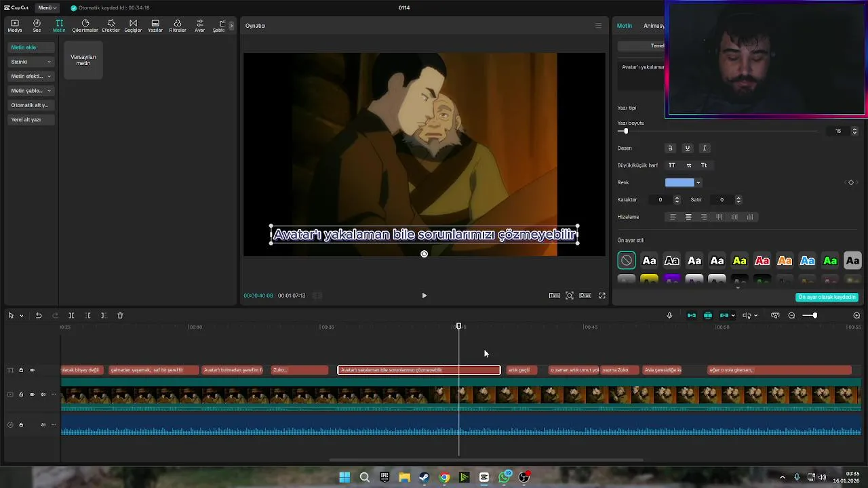Open Yerel alt yazı option

[x=31, y=119]
